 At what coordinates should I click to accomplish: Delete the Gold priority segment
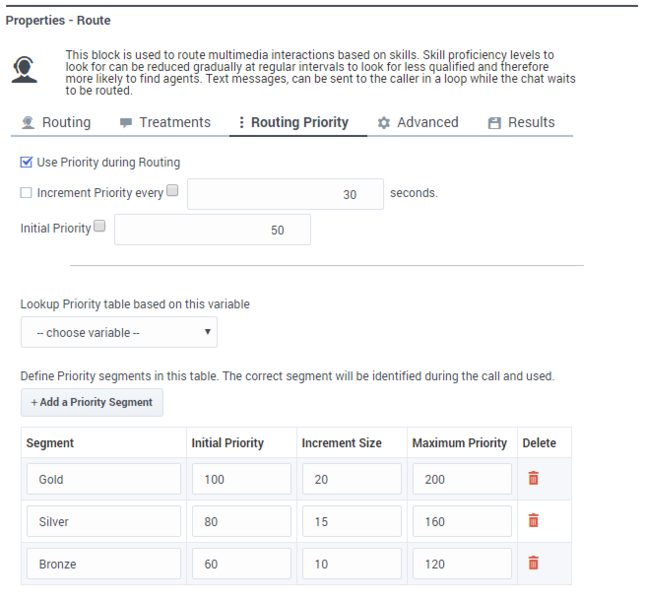click(533, 479)
